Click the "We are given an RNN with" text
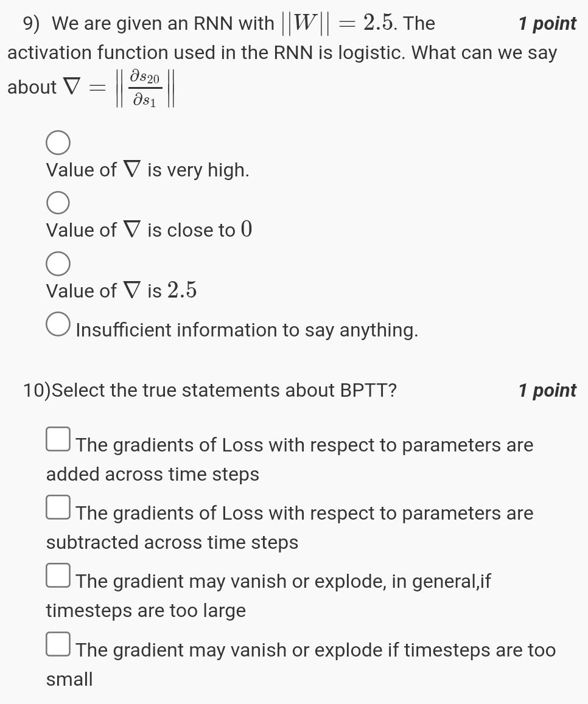This screenshot has height=704, width=588. coord(163,24)
